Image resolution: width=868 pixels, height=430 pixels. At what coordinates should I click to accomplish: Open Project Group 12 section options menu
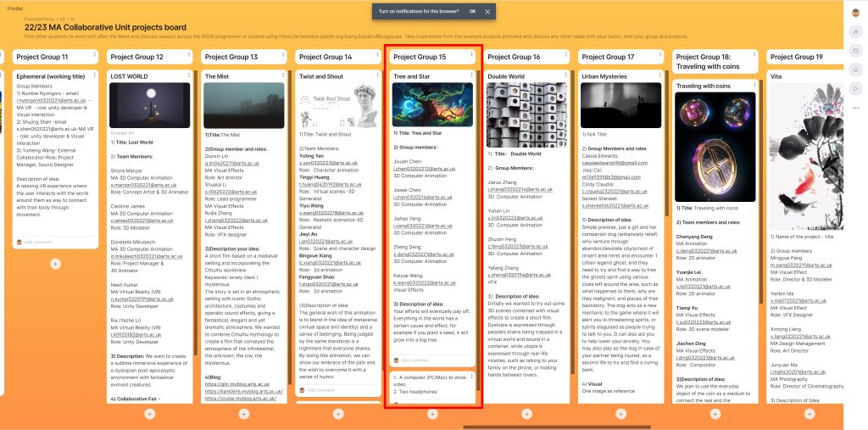[189, 55]
